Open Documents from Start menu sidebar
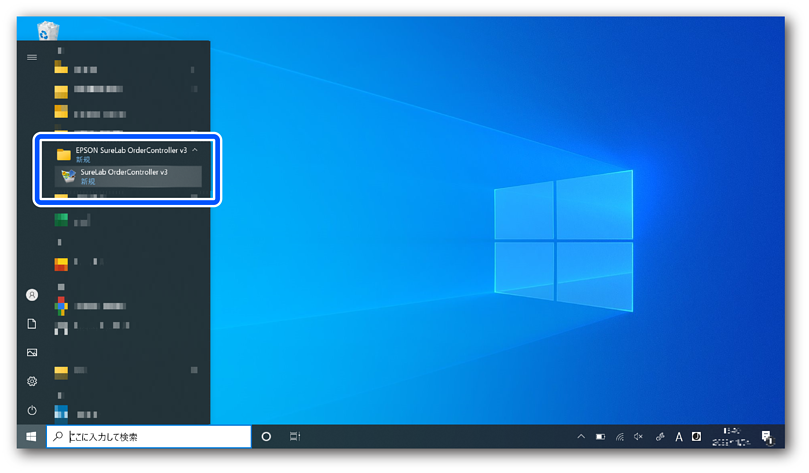Viewport: 809px width, 473px height. [x=32, y=324]
